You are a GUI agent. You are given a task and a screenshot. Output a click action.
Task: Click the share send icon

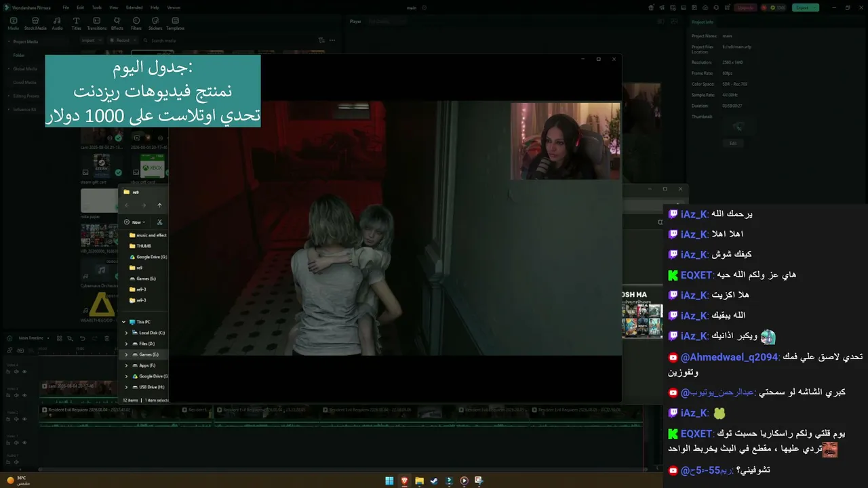[661, 7]
